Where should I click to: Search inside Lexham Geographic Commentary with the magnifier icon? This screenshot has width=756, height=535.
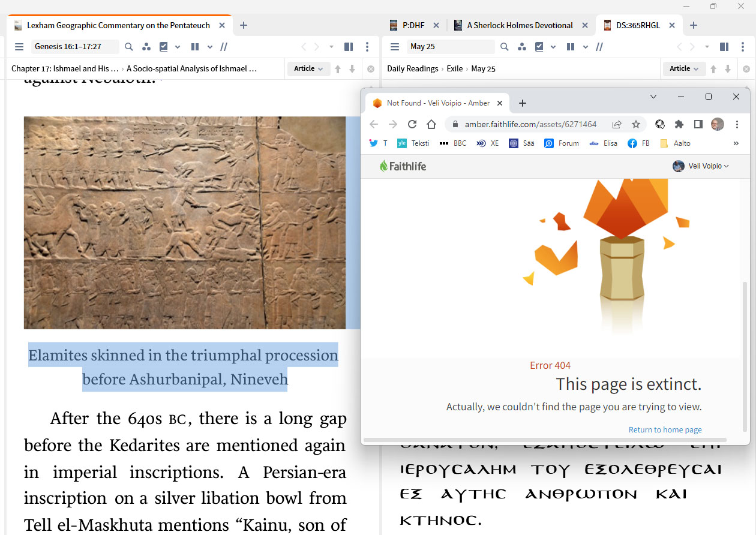click(129, 47)
